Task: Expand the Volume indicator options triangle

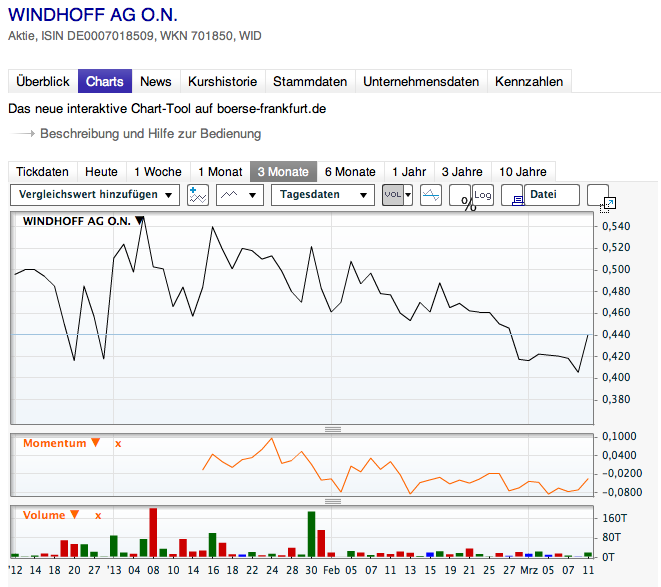Action: (x=75, y=514)
